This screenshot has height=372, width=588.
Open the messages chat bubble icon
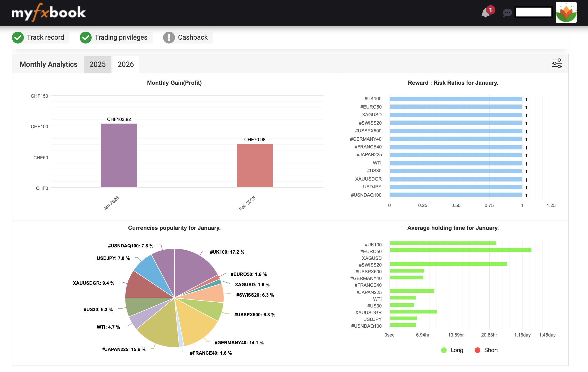click(507, 13)
